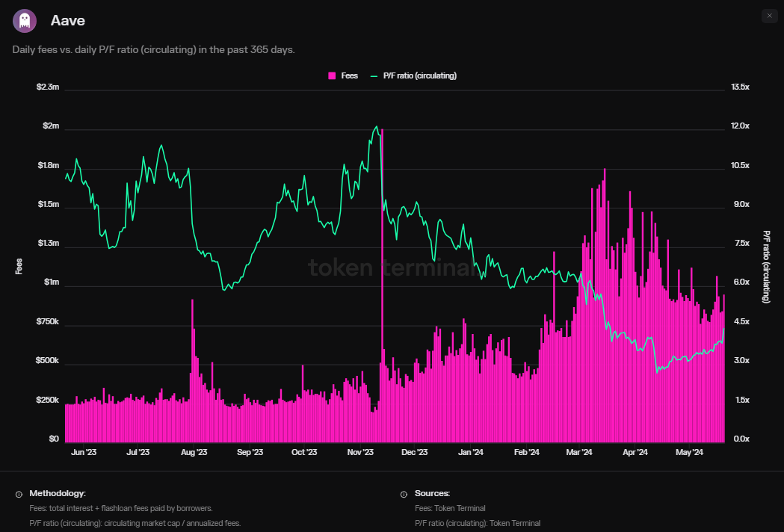Screen dimensions: 784x532
Task: Click the info icon beside Sources
Action: pos(404,494)
